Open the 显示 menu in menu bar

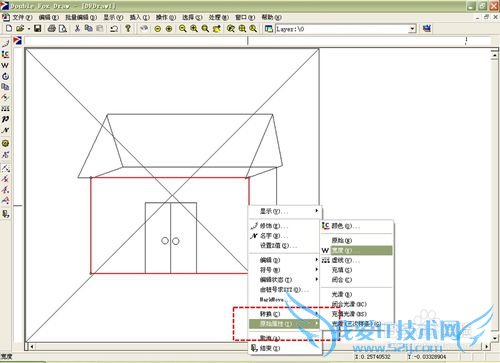pyautogui.click(x=113, y=17)
